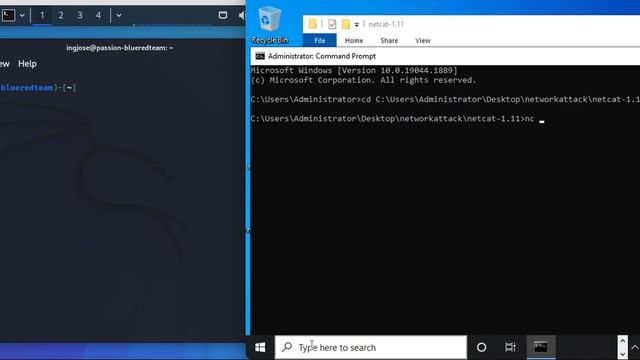Click the '(c) Microsoft Corporation. All rights reserved.' line
This screenshot has width=640, height=360.
pyautogui.click(x=363, y=80)
